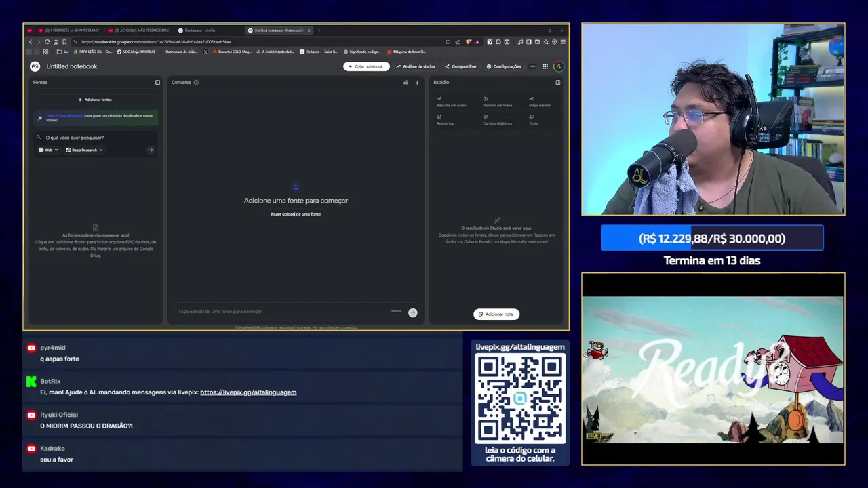The height and width of the screenshot is (488, 868).
Task: Submit the source search arrow
Action: [151, 150]
